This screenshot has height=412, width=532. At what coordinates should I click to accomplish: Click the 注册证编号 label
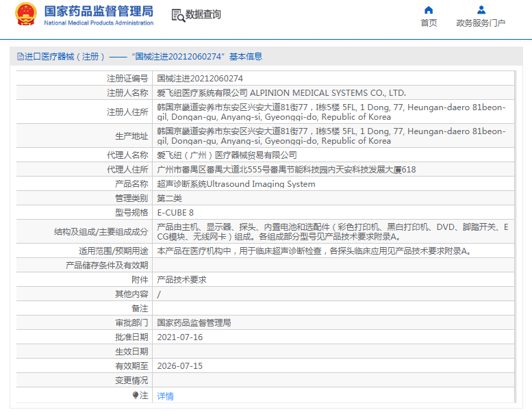pos(127,79)
